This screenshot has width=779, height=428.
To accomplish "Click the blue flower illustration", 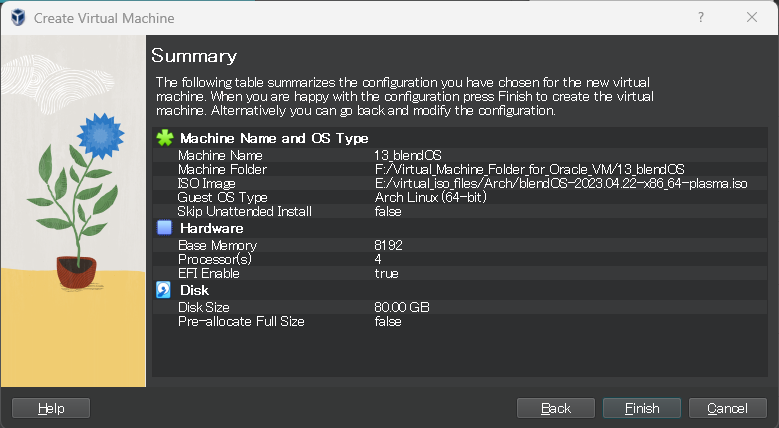I will click(x=98, y=133).
